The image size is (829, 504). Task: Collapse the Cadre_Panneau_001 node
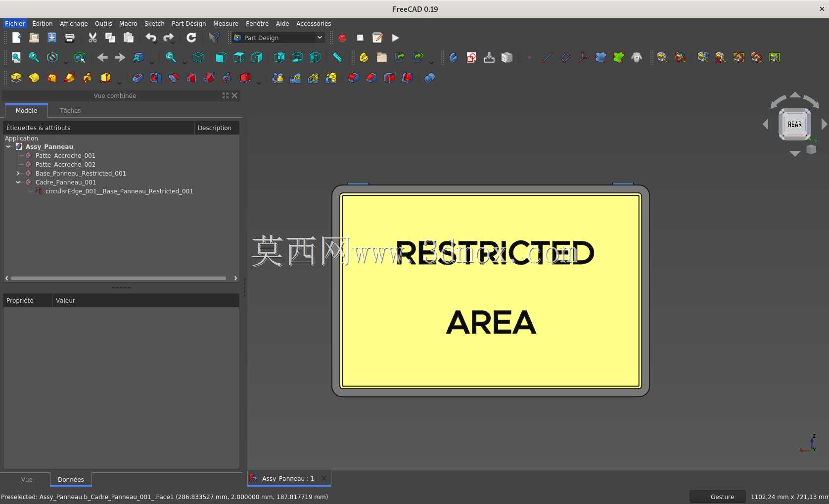pyautogui.click(x=18, y=182)
